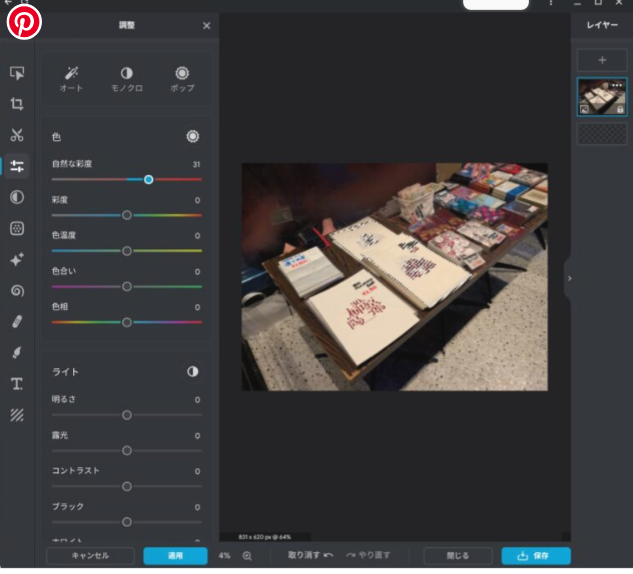Add a new layer with plus button

pyautogui.click(x=602, y=61)
